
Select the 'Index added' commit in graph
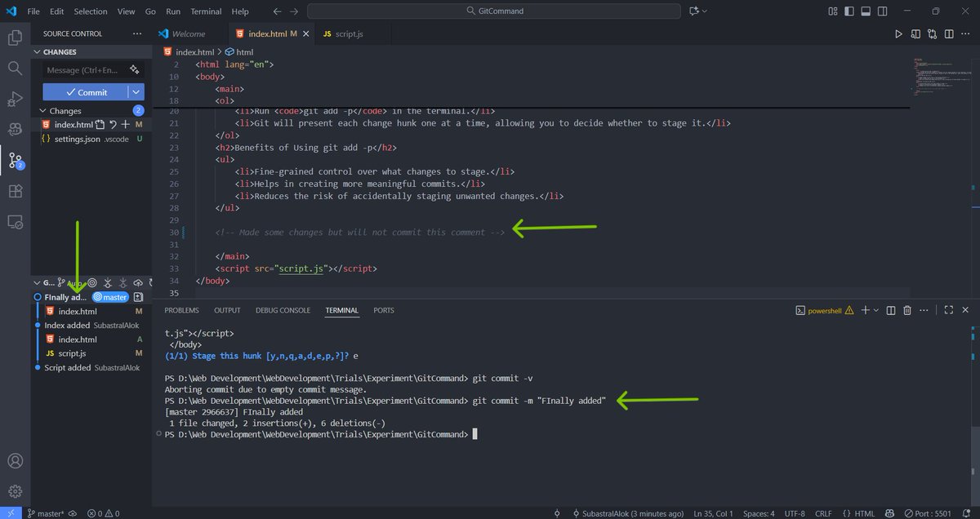(x=67, y=325)
